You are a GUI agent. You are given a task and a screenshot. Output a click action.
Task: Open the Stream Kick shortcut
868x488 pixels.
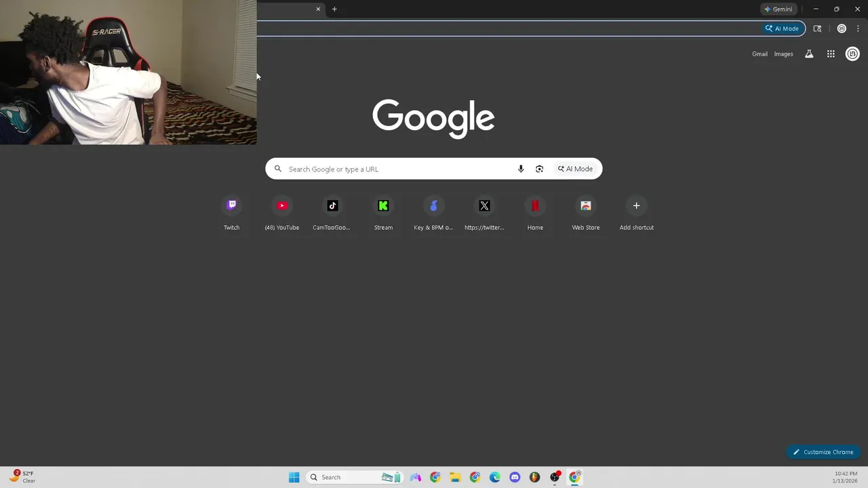[383, 205]
